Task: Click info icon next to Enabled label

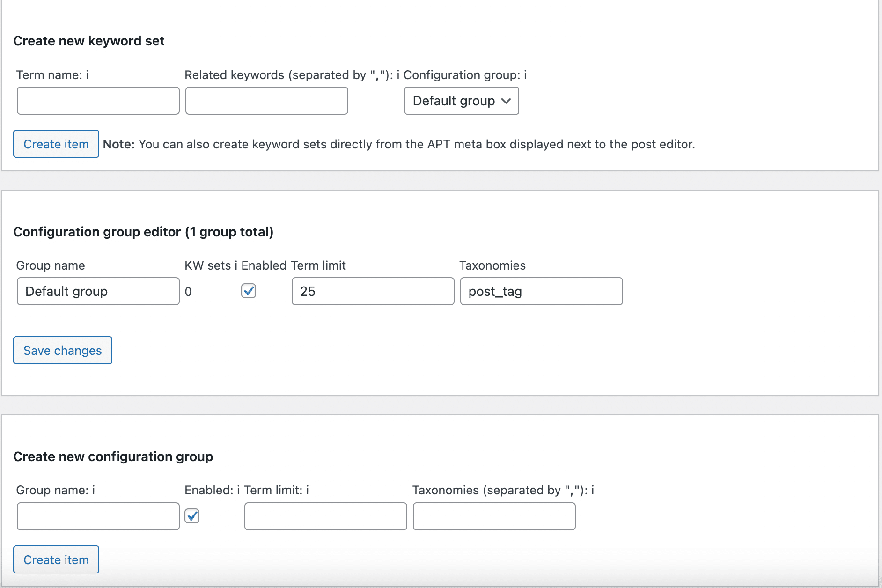Action: coord(238,490)
